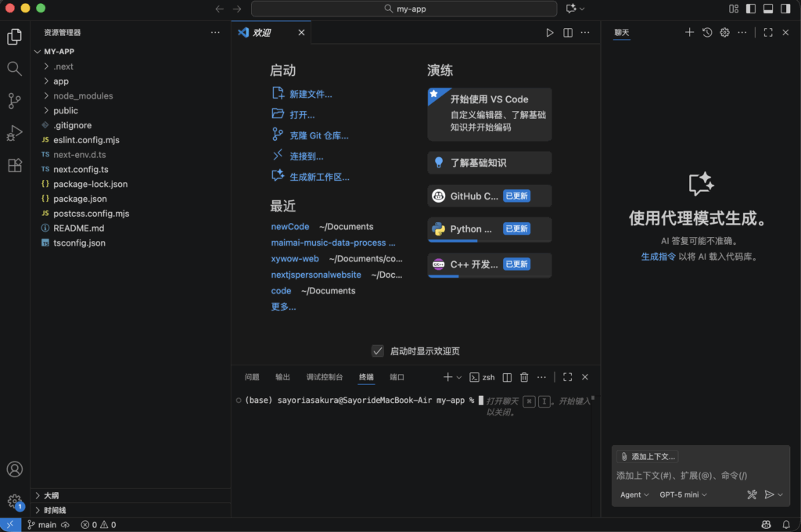Screen dimensions: 801x532
Task: Open the Source Control view in activity bar
Action: click(14, 101)
